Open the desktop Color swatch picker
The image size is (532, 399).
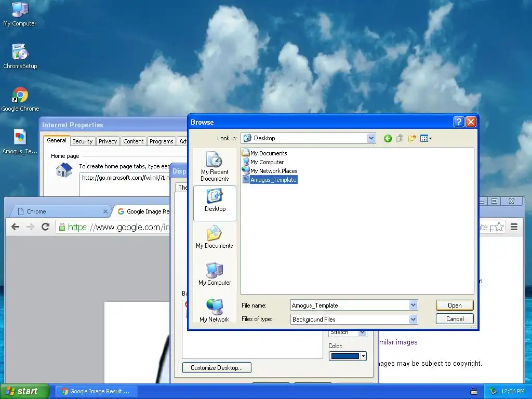pos(348,356)
